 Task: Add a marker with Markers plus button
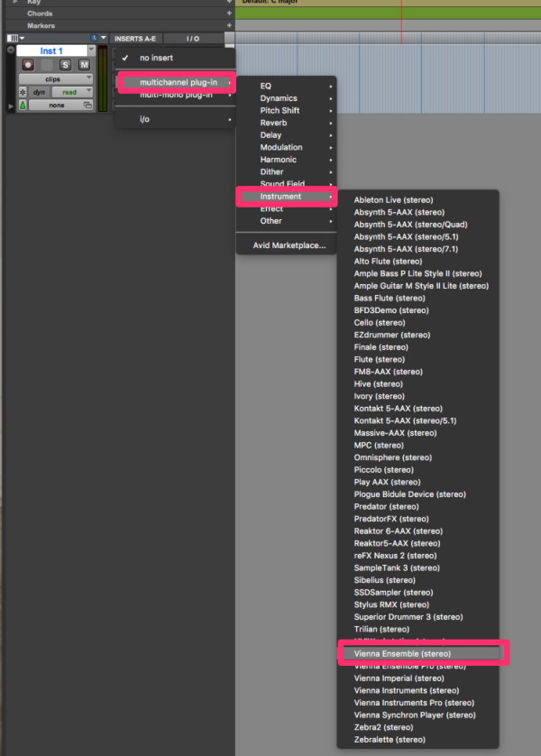(x=229, y=25)
